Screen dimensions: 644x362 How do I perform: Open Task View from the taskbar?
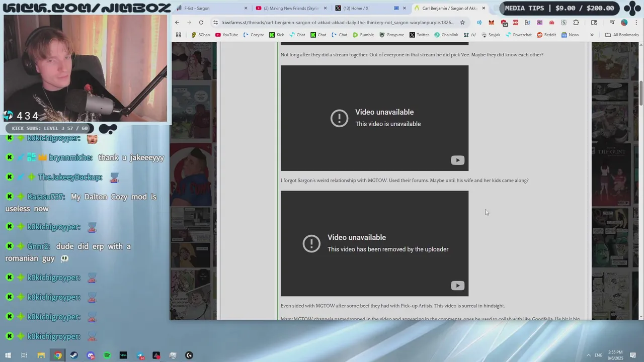[24, 355]
